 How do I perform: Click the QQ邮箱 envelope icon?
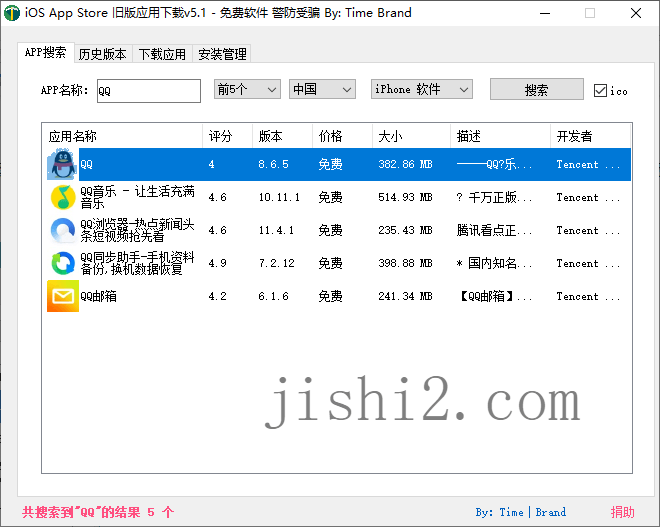click(x=63, y=296)
